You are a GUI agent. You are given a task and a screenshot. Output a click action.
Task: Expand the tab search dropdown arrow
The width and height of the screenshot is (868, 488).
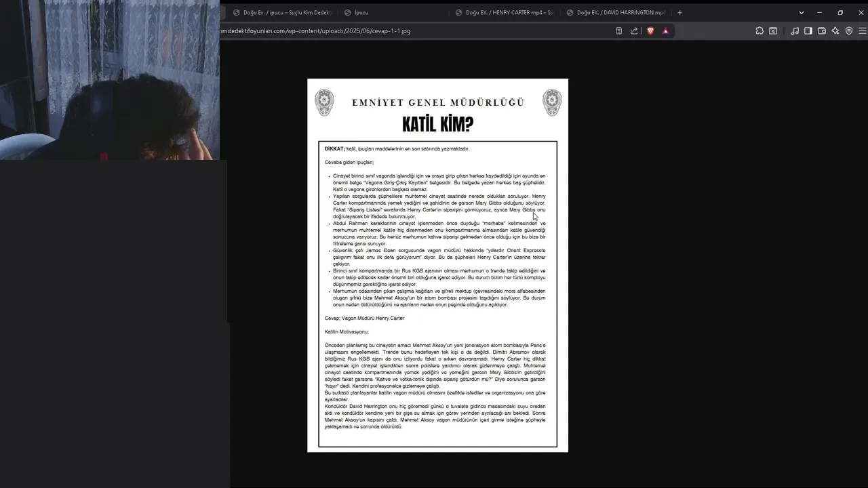pos(801,12)
